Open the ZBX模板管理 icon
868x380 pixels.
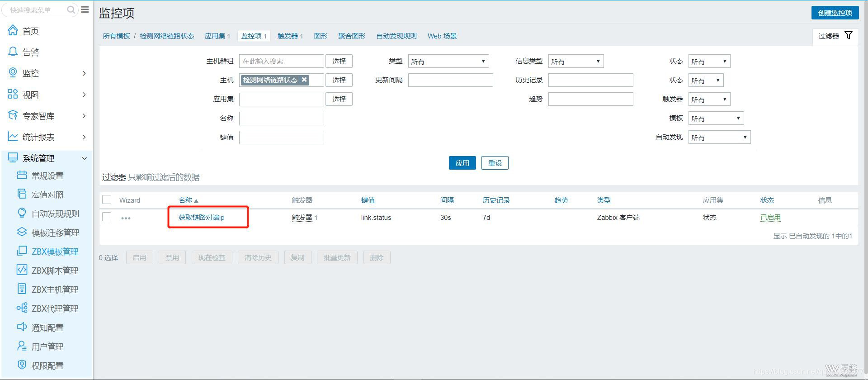coord(22,251)
